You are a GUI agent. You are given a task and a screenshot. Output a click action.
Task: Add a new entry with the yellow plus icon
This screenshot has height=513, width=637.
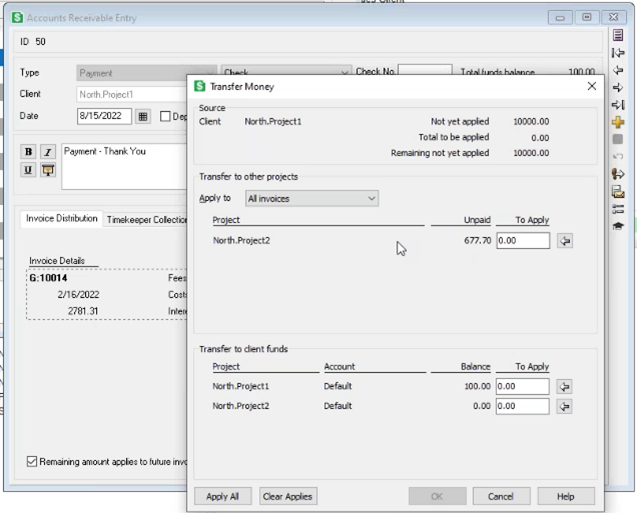coord(618,122)
